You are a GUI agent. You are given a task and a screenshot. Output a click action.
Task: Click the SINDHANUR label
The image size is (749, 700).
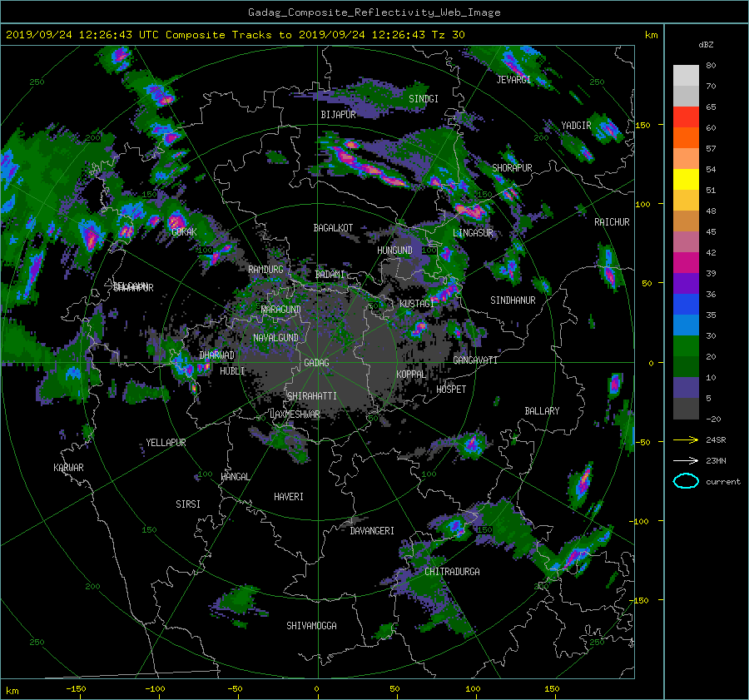513,300
